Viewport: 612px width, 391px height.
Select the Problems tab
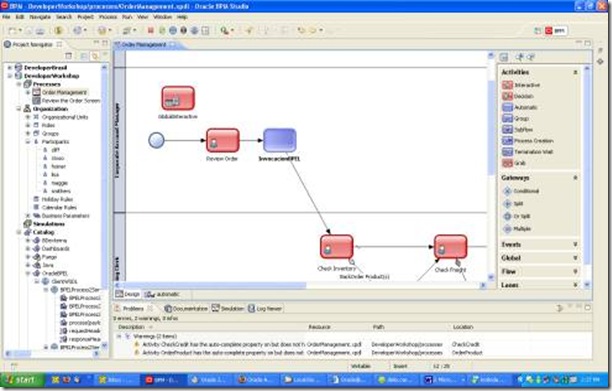(133, 308)
